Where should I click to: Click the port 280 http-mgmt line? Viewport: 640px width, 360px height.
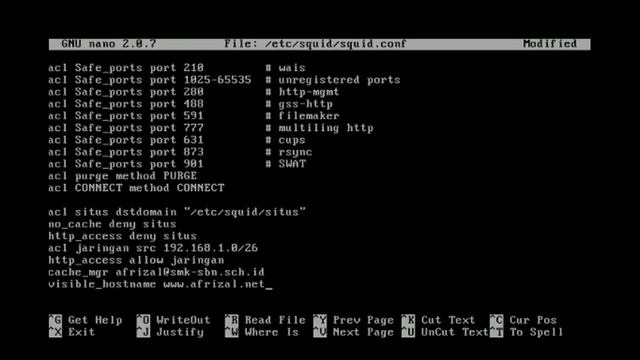click(194, 92)
